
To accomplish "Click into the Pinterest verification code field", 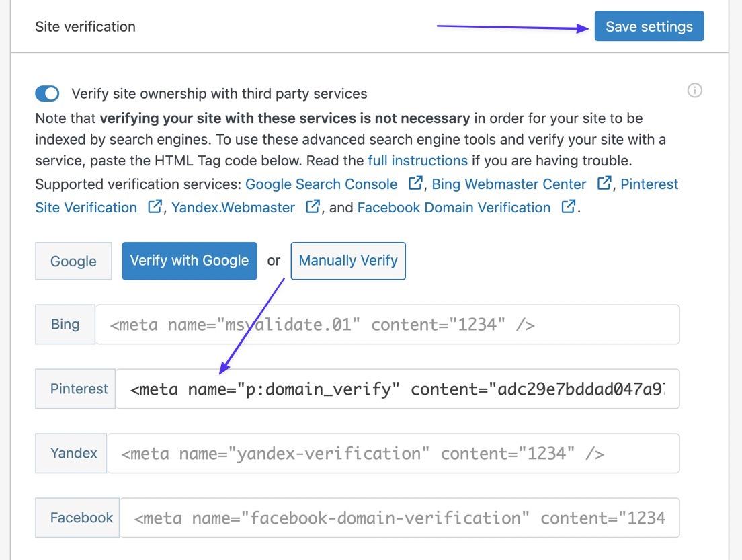I will [397, 389].
